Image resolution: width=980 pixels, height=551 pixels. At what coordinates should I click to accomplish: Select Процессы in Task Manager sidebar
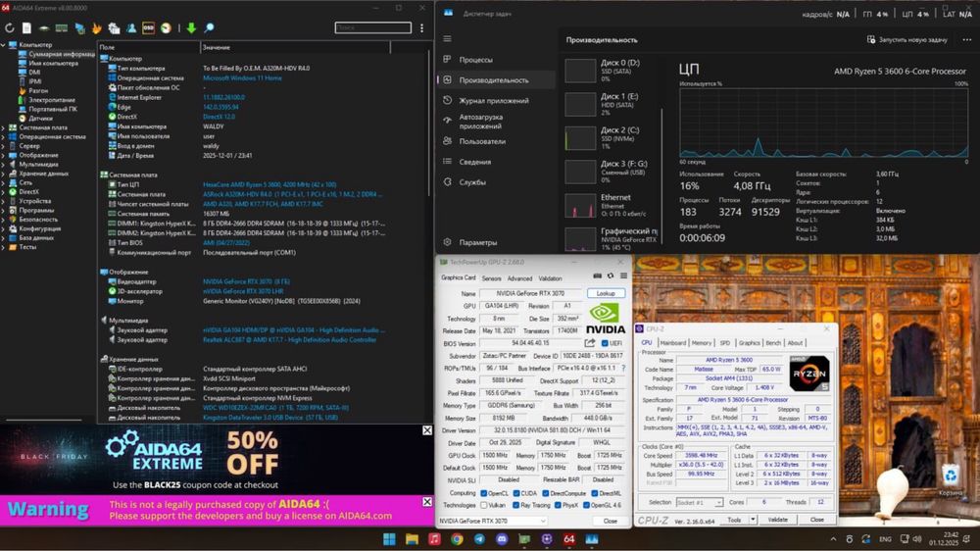click(x=495, y=60)
